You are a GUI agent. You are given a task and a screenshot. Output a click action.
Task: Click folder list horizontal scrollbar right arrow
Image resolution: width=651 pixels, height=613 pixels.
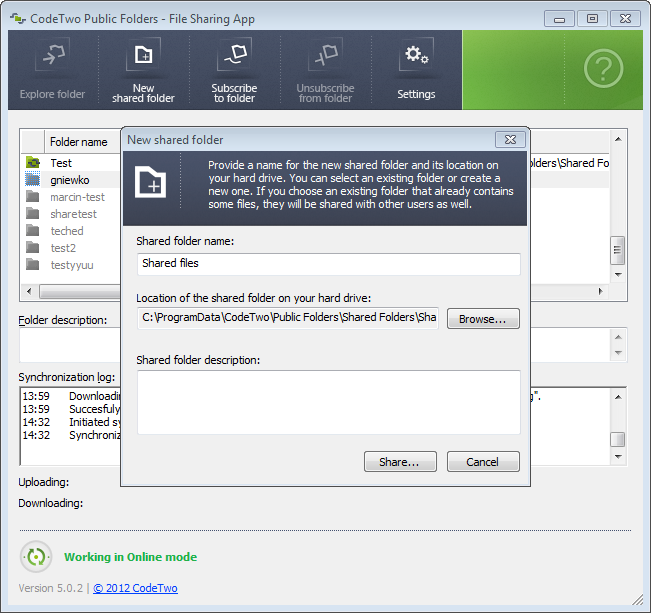point(600,291)
